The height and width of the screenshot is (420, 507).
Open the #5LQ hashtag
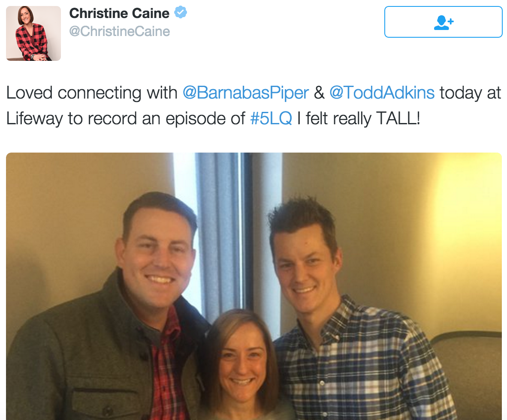pyautogui.click(x=271, y=118)
